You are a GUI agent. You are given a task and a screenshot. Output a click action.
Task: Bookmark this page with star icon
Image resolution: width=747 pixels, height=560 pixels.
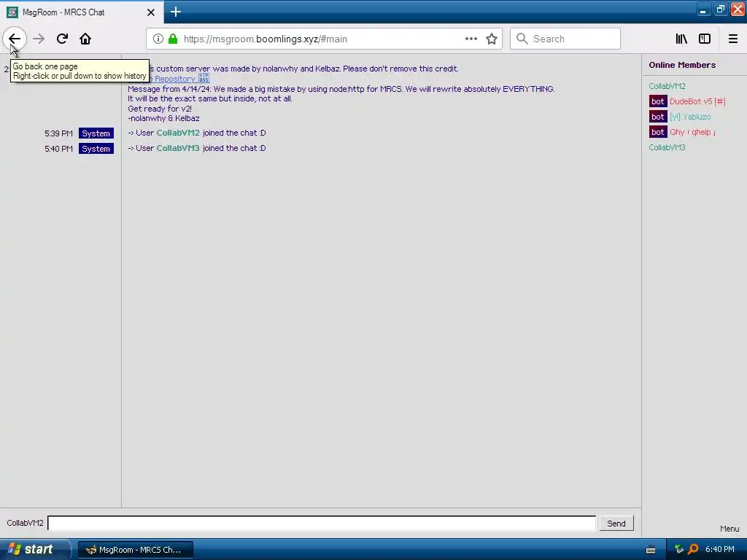pyautogui.click(x=492, y=39)
